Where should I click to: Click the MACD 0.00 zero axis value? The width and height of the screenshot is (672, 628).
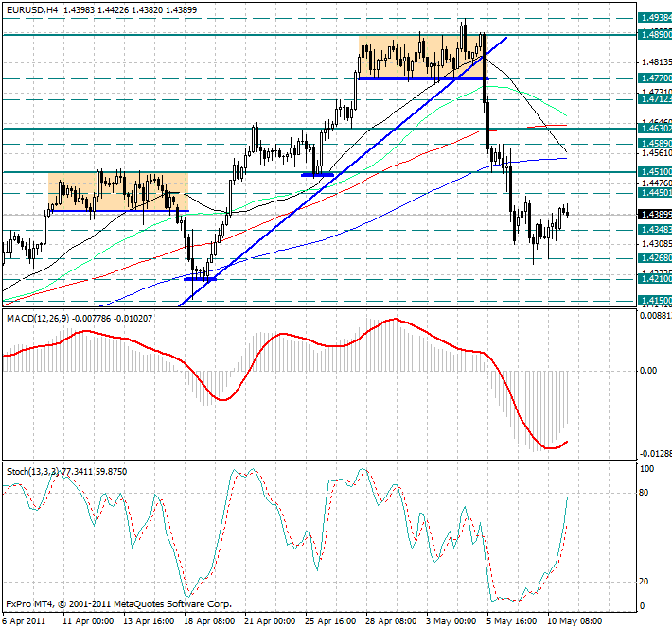[648, 371]
